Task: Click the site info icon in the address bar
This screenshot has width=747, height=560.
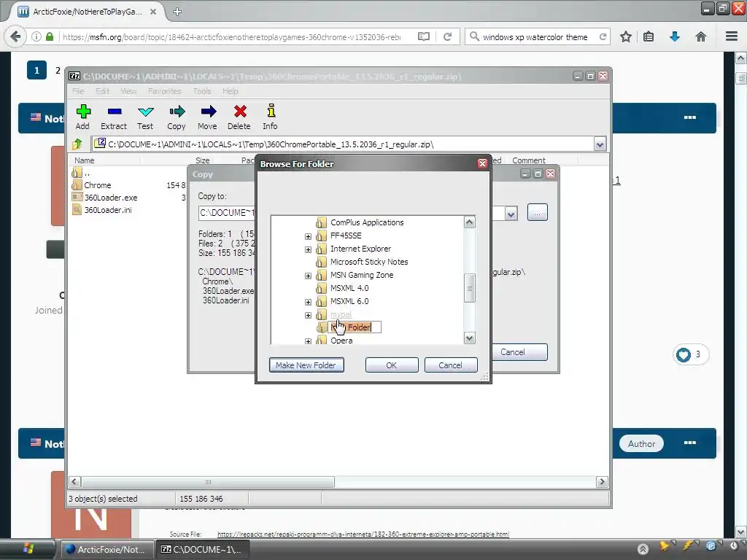Action: (x=36, y=36)
